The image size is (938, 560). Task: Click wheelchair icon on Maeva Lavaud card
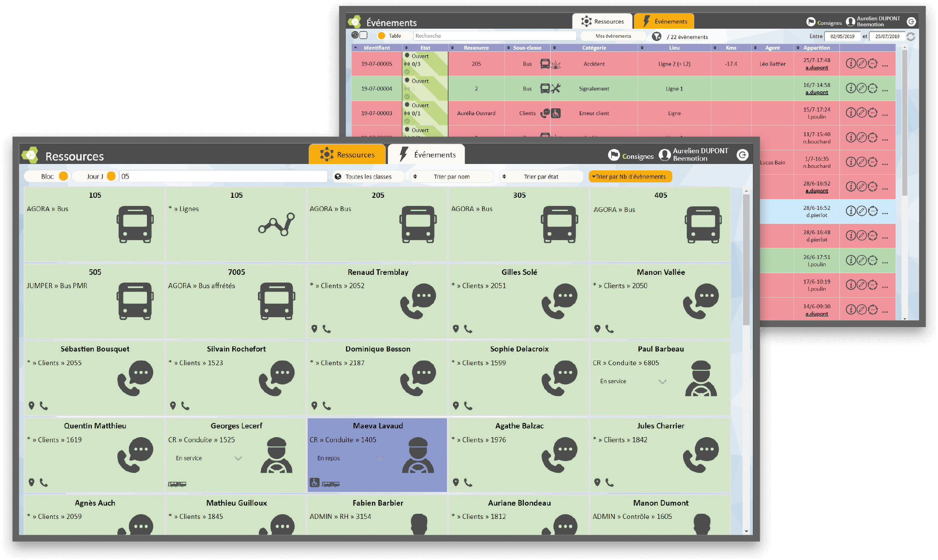coord(315,483)
